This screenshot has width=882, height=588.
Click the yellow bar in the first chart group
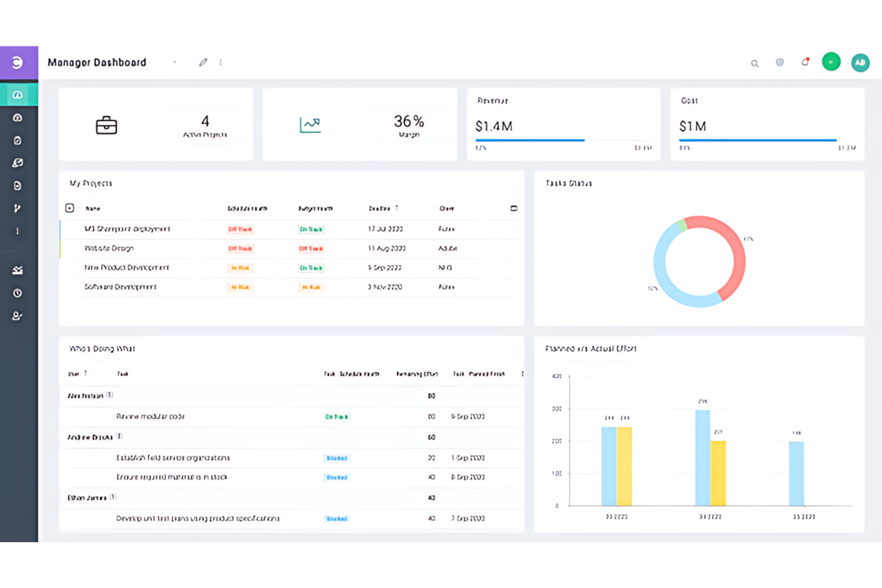[x=624, y=466]
